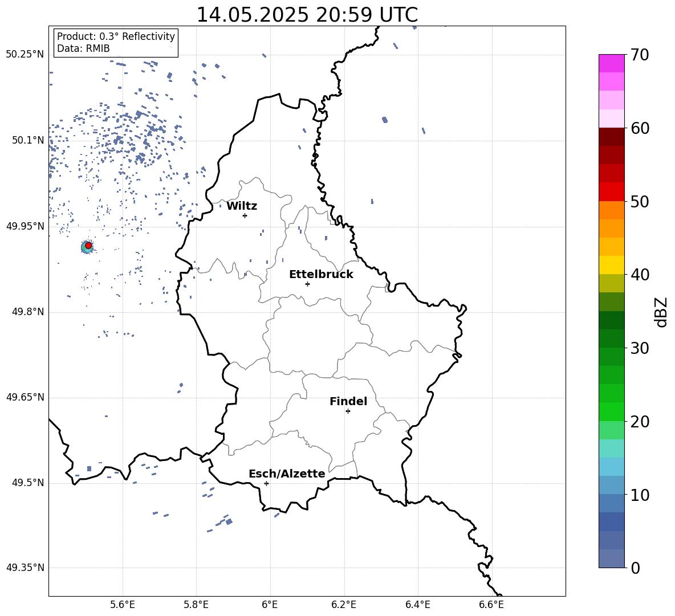The height and width of the screenshot is (616, 675).
Task: Click the timestamp title 14.05.2025 20:59 UTC
Action: [x=307, y=15]
